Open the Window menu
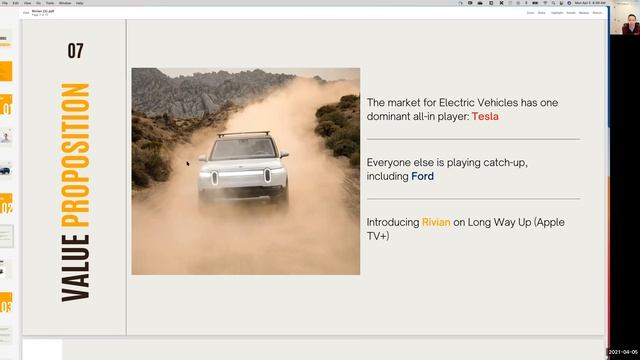The height and width of the screenshot is (360, 640). (x=65, y=3)
